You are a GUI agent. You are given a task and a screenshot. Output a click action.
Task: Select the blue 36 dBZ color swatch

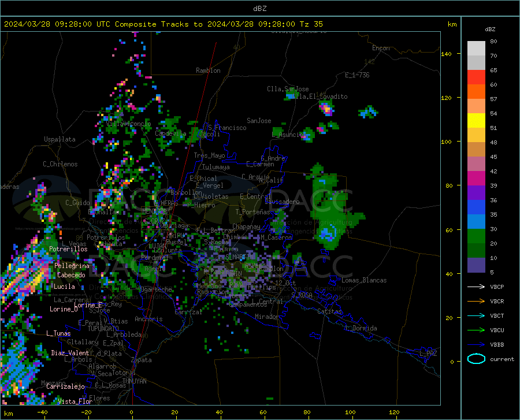coord(476,207)
